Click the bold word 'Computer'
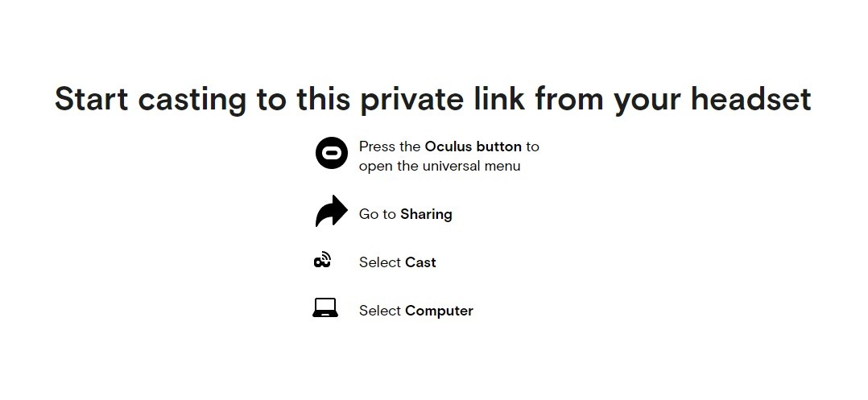This screenshot has width=868, height=400. click(439, 311)
